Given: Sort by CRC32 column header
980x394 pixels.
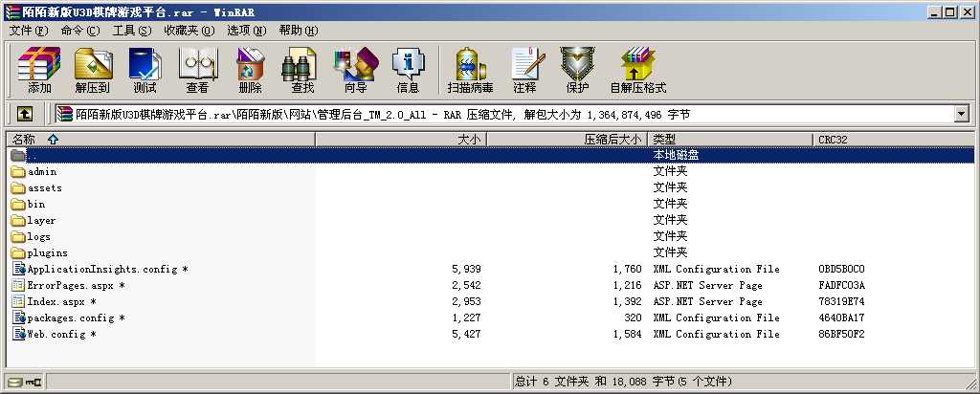Looking at the screenshot, I should (894, 140).
